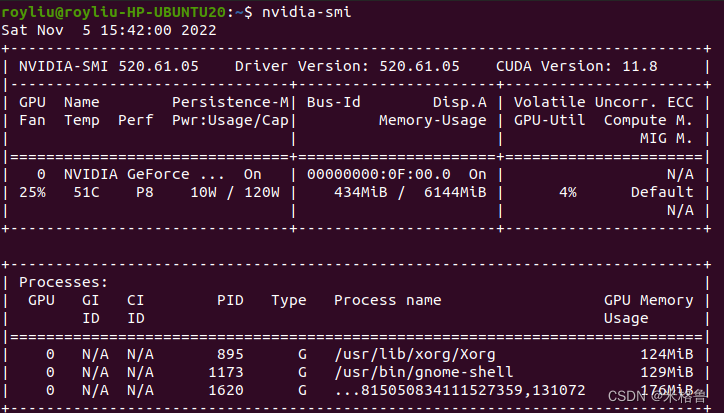The width and height of the screenshot is (724, 413).
Task: Click the Pwr:Usage/Cap header
Action: click(230, 121)
